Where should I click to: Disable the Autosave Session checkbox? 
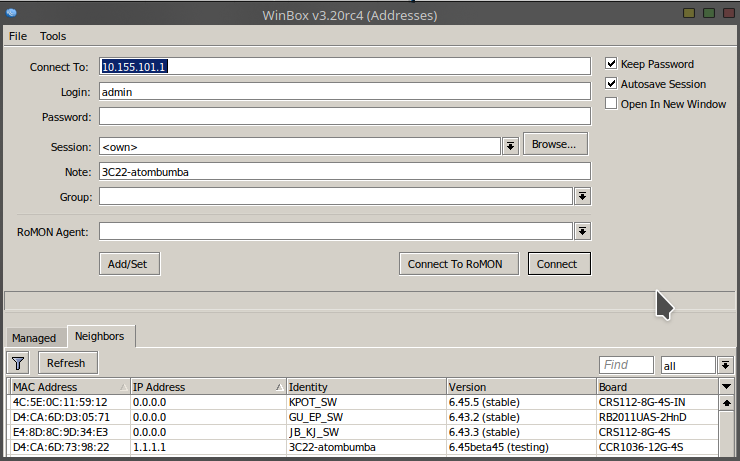[x=612, y=84]
